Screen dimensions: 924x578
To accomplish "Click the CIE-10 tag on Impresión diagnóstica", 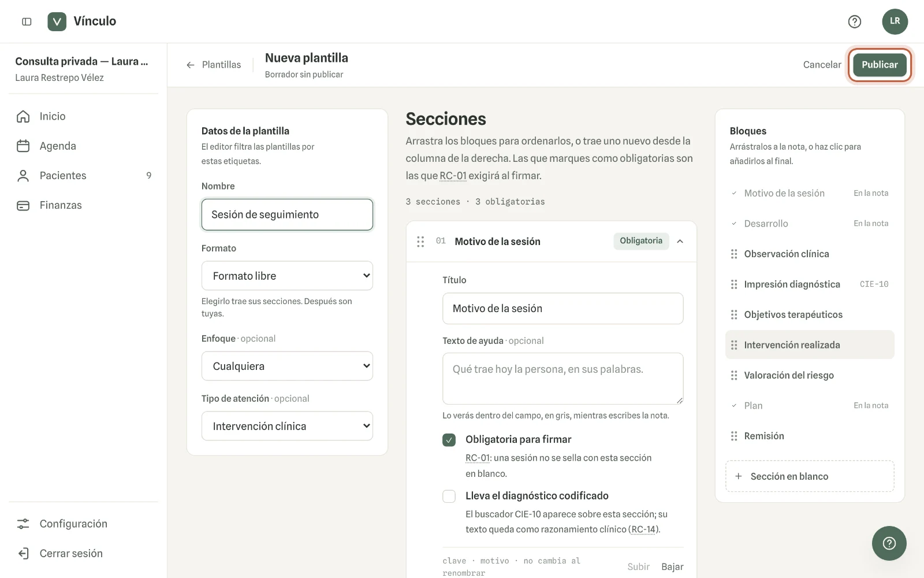I will [874, 284].
